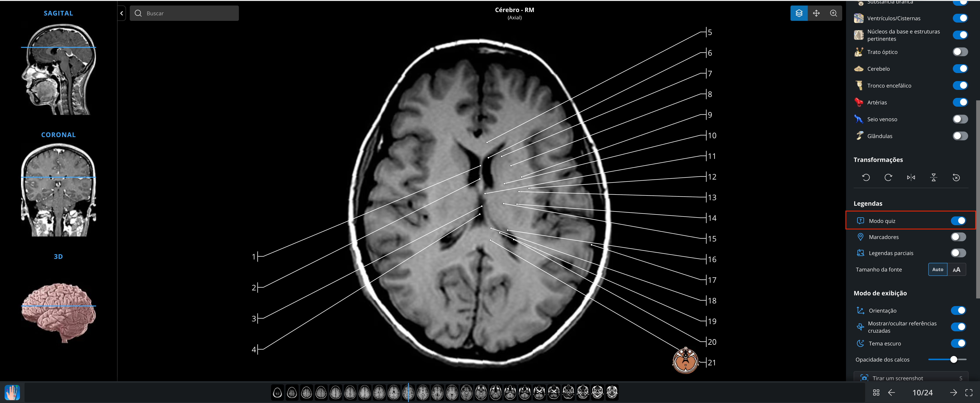Reveal quiz label number 10

point(712,135)
